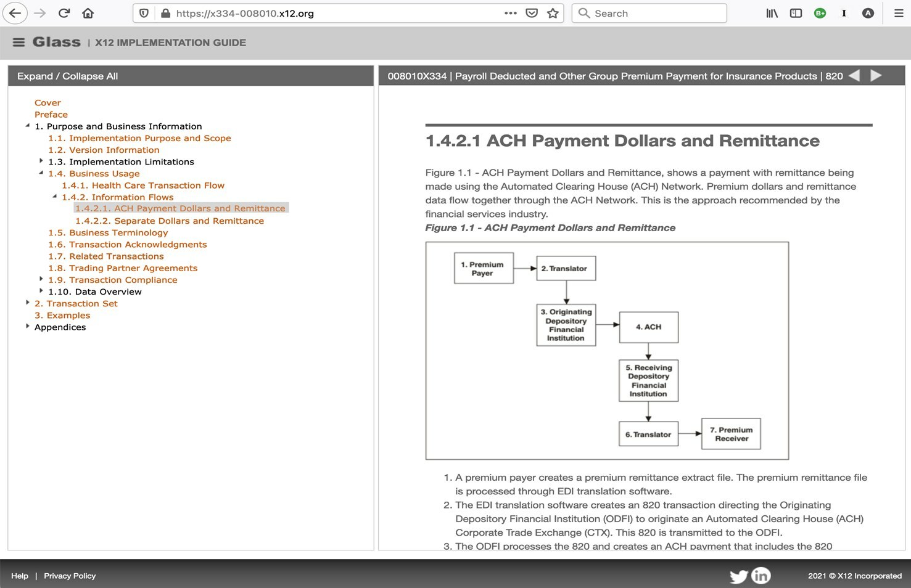The image size is (911, 588).
Task: Click the Appendices label
Action: point(60,327)
